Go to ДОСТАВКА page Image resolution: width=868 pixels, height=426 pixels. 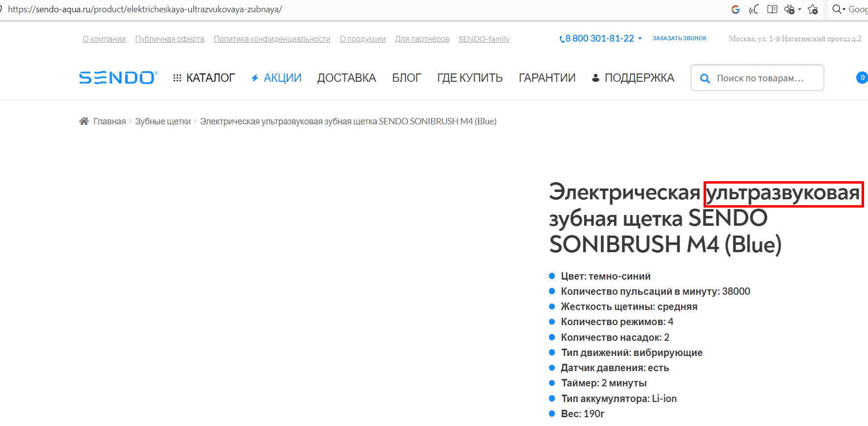click(346, 78)
